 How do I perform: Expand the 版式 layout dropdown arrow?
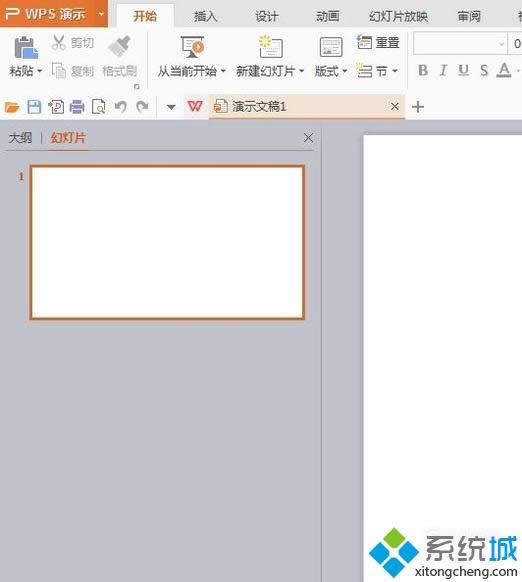tap(345, 71)
